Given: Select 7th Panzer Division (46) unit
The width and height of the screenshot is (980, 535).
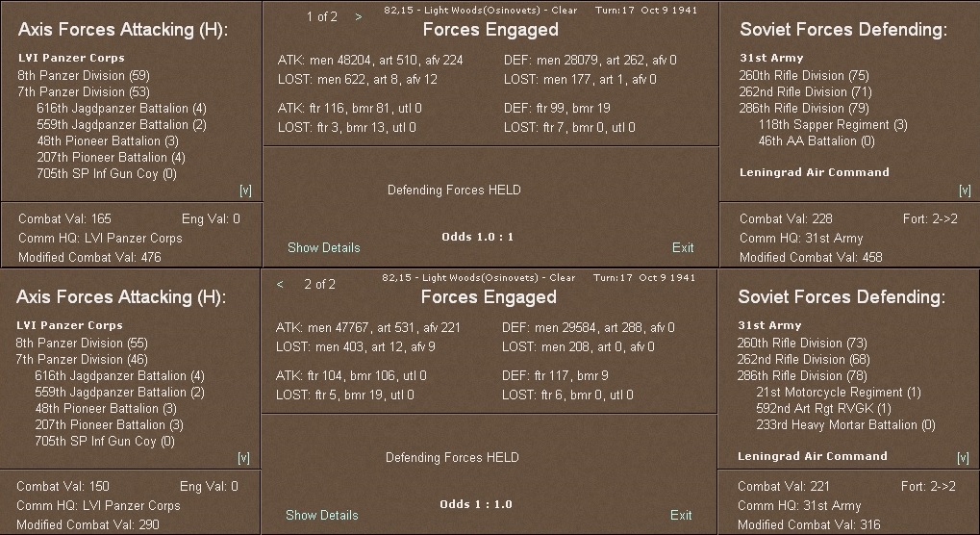Looking at the screenshot, I should point(82,359).
